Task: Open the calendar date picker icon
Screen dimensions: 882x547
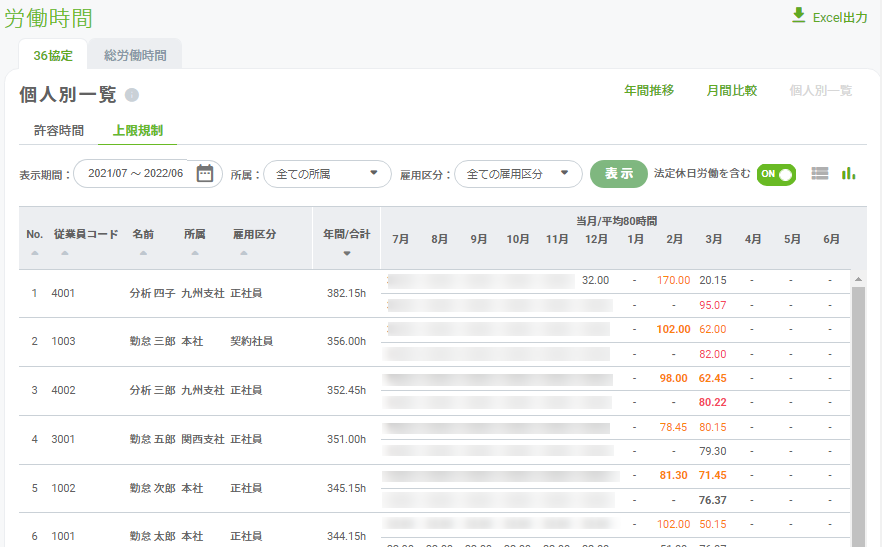Action: pos(205,173)
